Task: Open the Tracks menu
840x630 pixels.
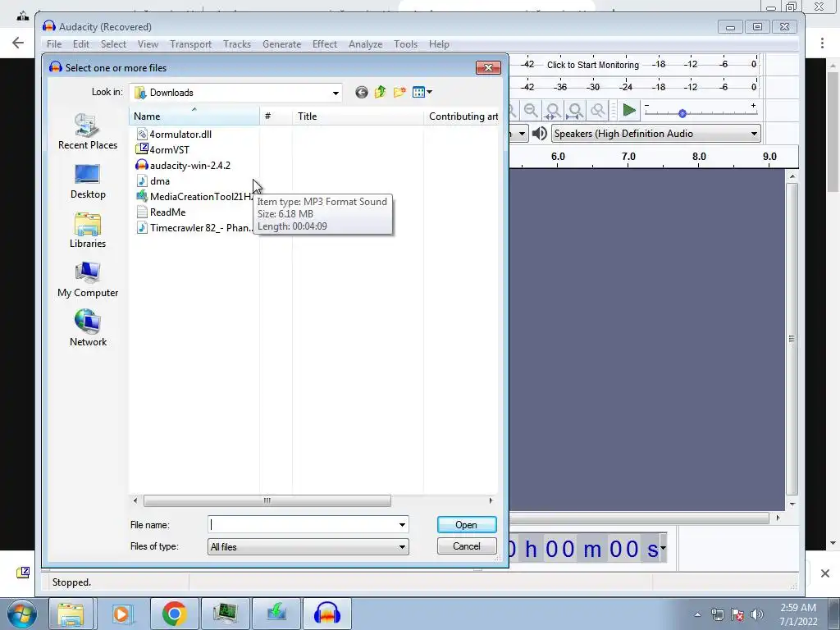Action: pos(237,44)
